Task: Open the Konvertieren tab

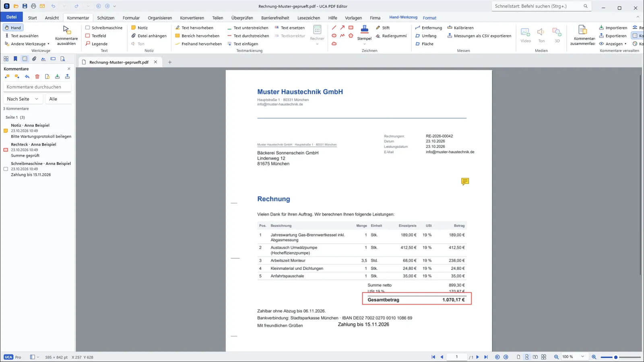Action: click(192, 18)
